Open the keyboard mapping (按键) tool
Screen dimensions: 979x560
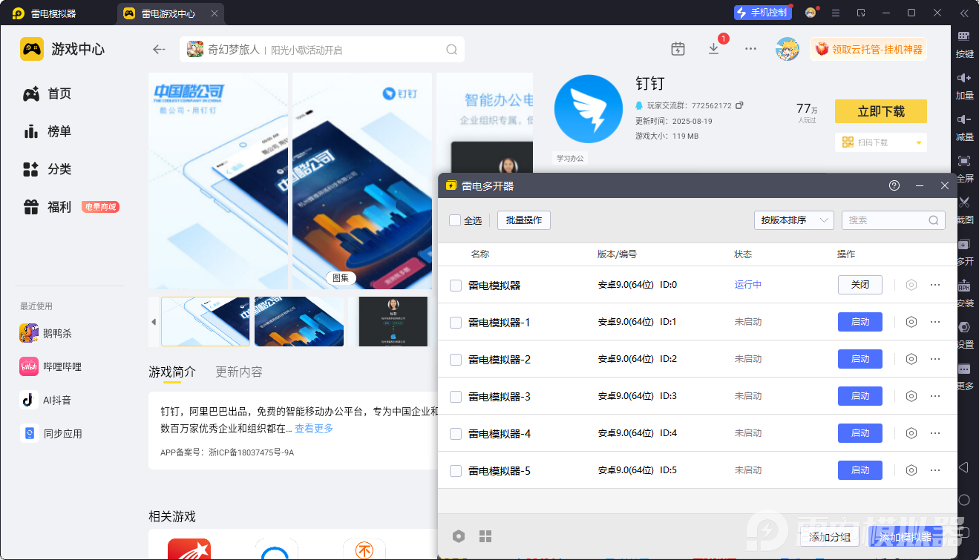coord(964,36)
